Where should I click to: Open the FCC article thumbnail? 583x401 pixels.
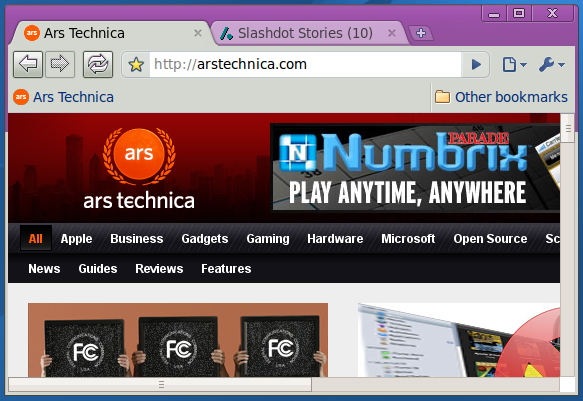pyautogui.click(x=178, y=340)
